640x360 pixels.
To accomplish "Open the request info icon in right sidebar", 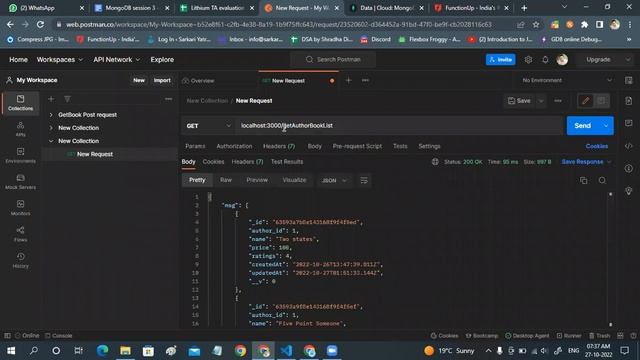I will click(629, 168).
